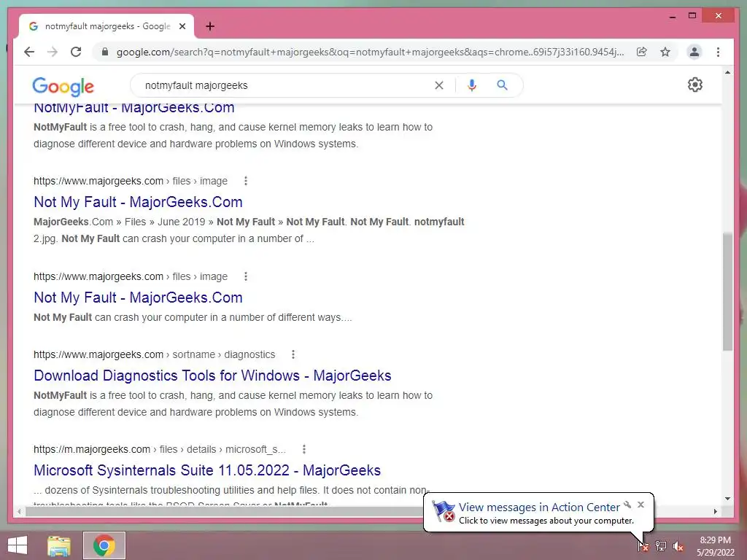Click the Google logo
Screen dimensions: 747x560
click(63, 86)
